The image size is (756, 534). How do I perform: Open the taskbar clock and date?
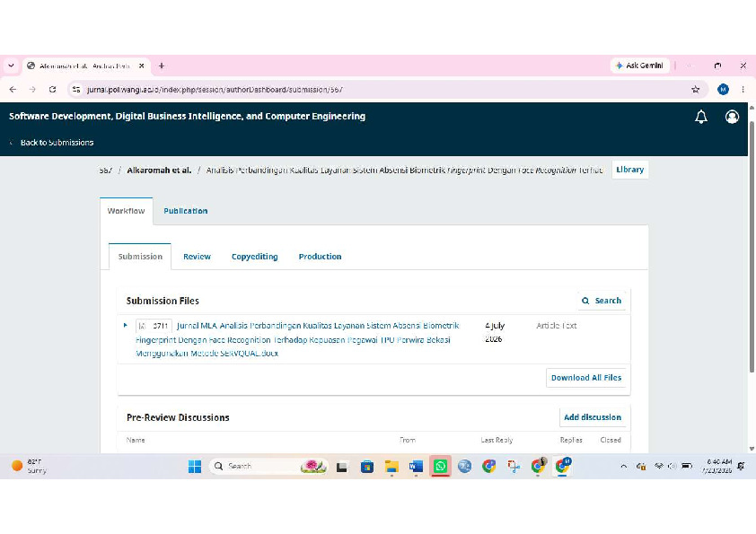(x=716, y=466)
